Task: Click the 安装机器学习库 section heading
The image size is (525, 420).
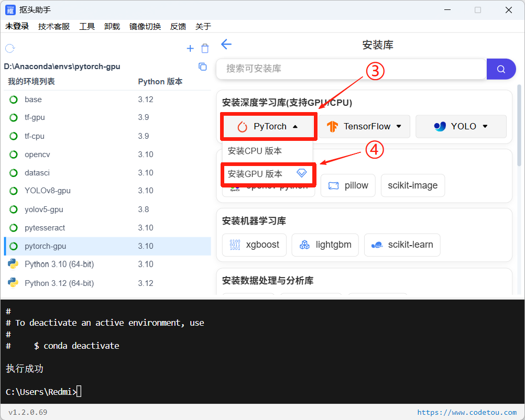Action: (254, 221)
